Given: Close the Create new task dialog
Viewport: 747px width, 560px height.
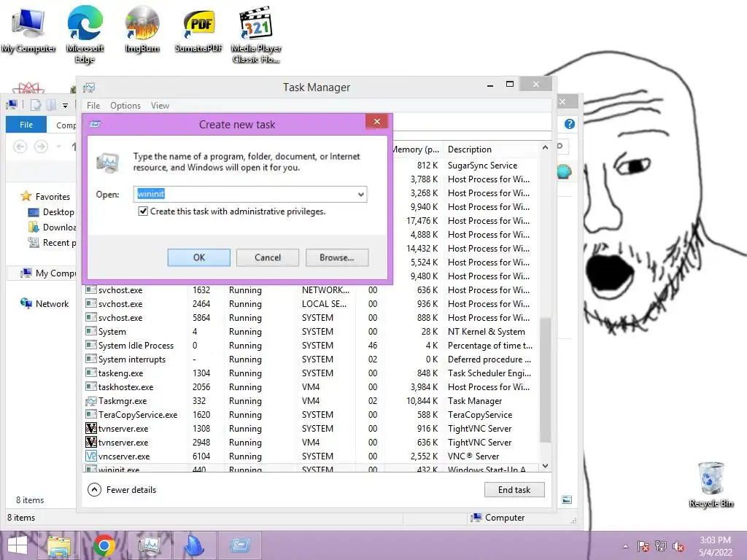Looking at the screenshot, I should 377,122.
